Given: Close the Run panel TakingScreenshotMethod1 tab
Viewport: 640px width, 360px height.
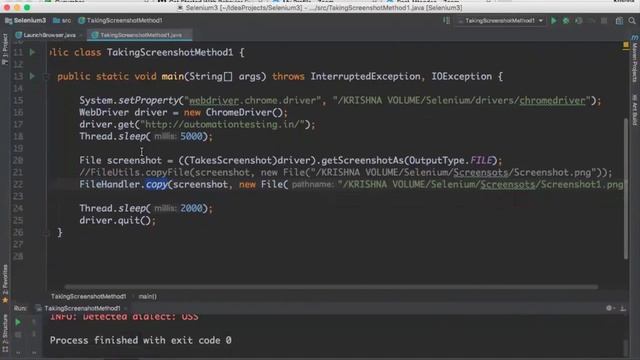Looking at the screenshot, I should (x=125, y=308).
